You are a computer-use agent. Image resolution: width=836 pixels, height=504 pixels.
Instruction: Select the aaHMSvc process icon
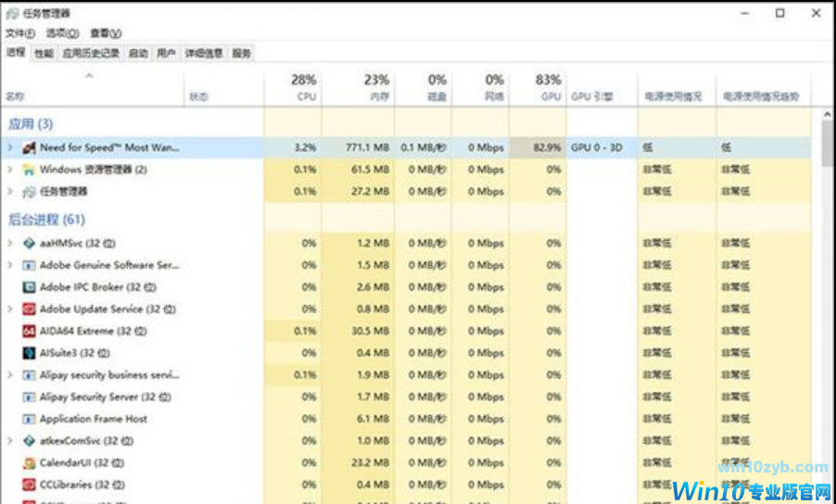pos(29,244)
